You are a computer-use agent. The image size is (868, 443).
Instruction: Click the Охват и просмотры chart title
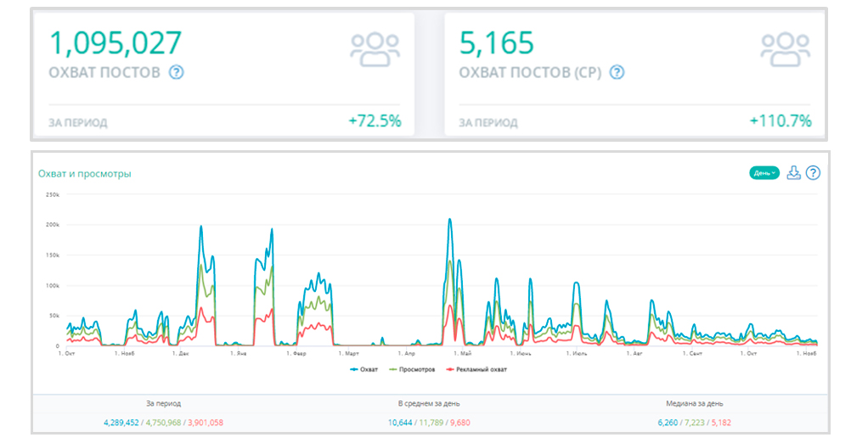tap(84, 173)
